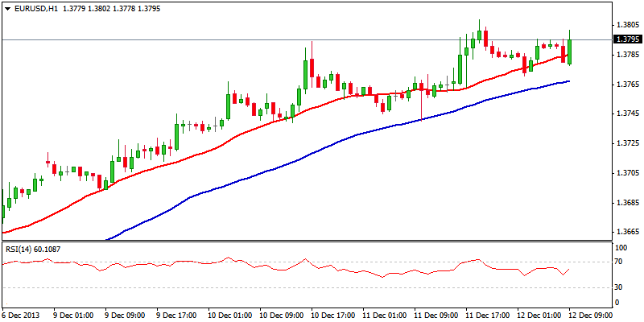
Task: Click the 10 Dec 17:00 time label
Action: coord(332,315)
